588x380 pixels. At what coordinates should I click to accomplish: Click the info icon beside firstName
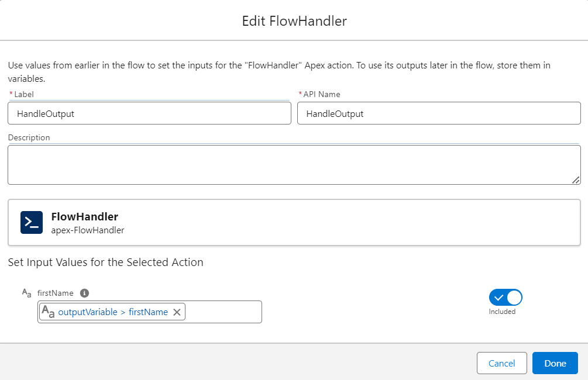click(84, 293)
